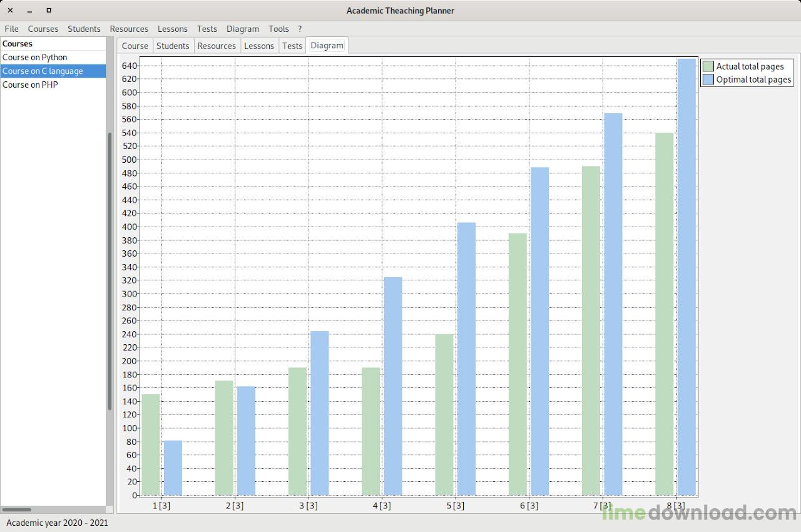The image size is (801, 532).
Task: Click the y-axis value 100
Action: pyautogui.click(x=129, y=428)
